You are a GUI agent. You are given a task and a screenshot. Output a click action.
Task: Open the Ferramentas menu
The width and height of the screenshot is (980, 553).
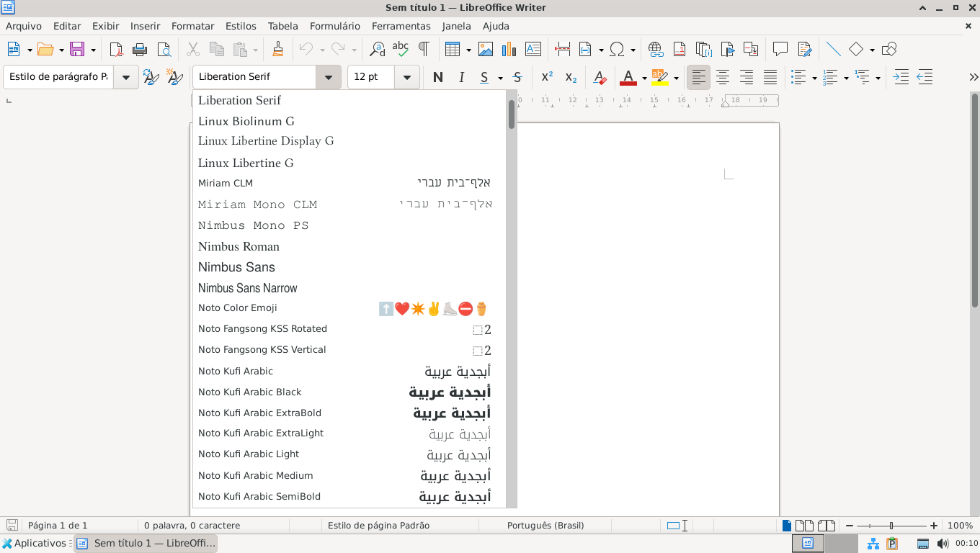(x=401, y=26)
